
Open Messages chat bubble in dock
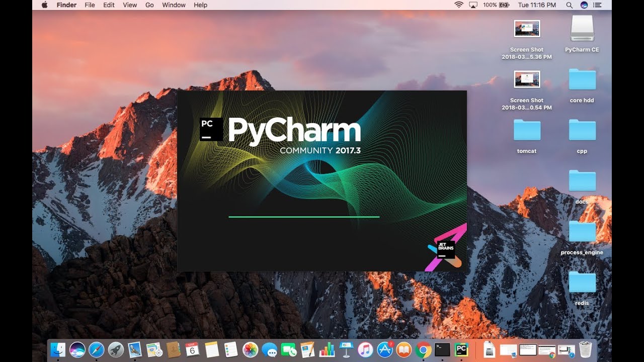[x=270, y=349]
